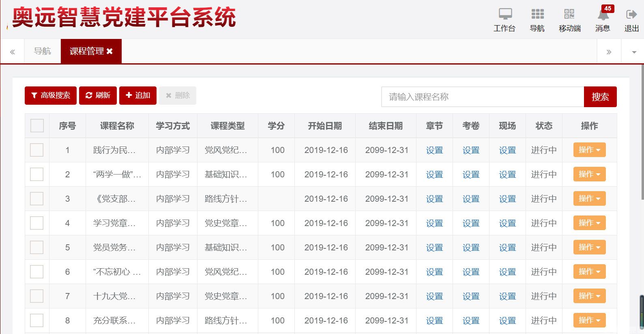This screenshot has width=644, height=334.
Task: Click course name 充分联系… in row 8
Action: (x=114, y=321)
